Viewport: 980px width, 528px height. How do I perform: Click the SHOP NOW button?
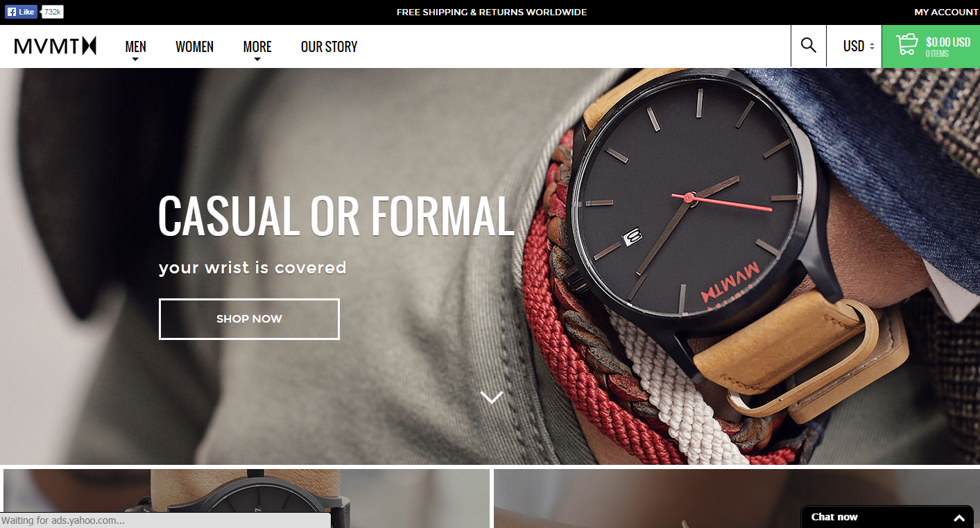[249, 319]
